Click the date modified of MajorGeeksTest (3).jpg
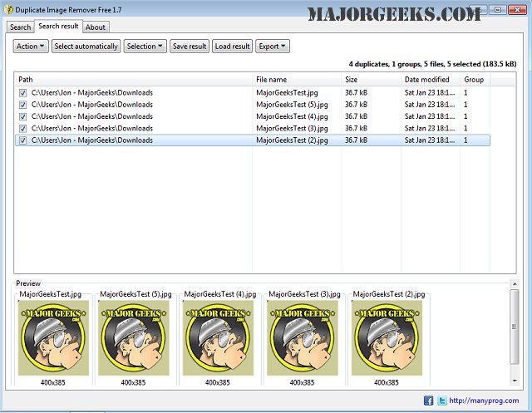This screenshot has width=532, height=413. click(x=430, y=129)
